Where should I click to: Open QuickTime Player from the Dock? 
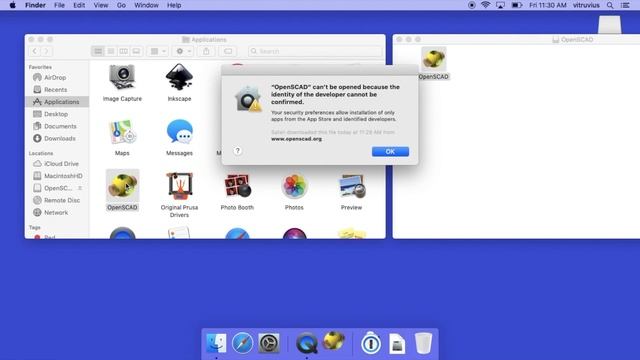(x=307, y=343)
